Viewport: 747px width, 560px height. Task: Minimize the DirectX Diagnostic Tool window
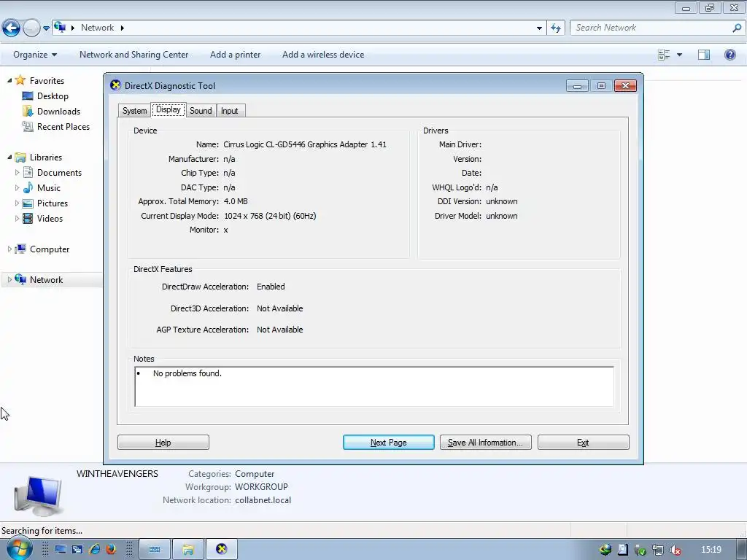577,86
